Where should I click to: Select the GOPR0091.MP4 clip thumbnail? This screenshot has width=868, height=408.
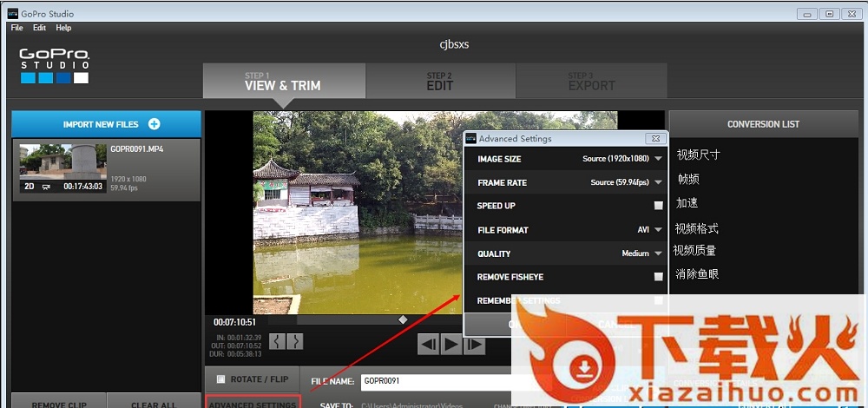pos(63,168)
